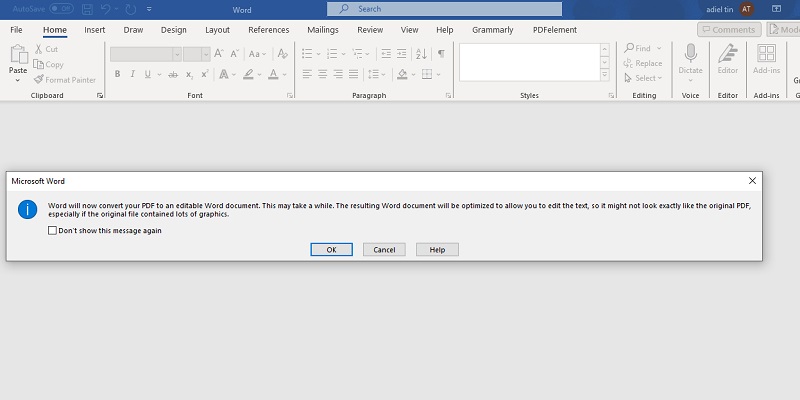This screenshot has height=400, width=800.
Task: Toggle Strikethrough formatting
Action: tap(173, 74)
